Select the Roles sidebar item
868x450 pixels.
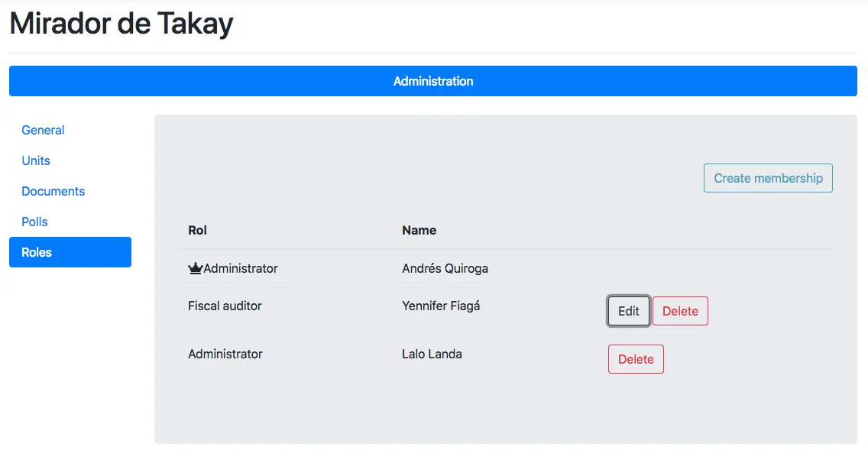70,252
